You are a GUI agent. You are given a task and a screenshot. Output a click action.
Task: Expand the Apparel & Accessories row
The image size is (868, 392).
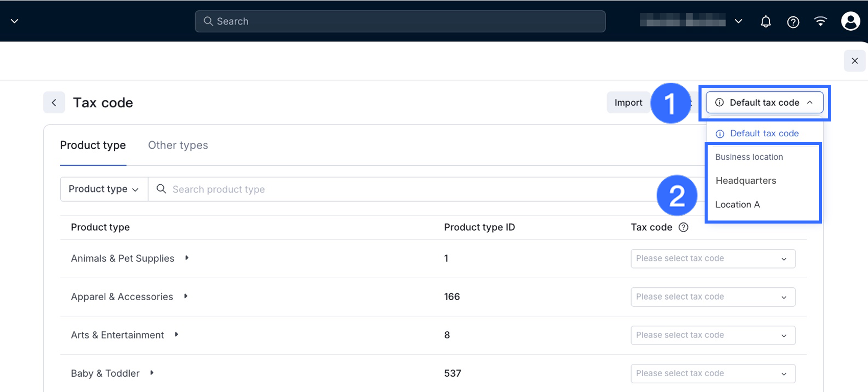point(186,297)
